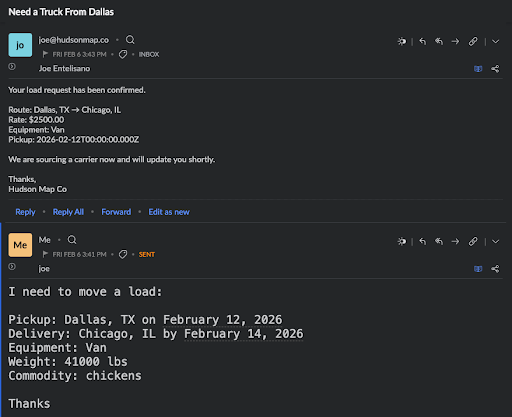Open the more options chevron on Joe's message

(496, 42)
